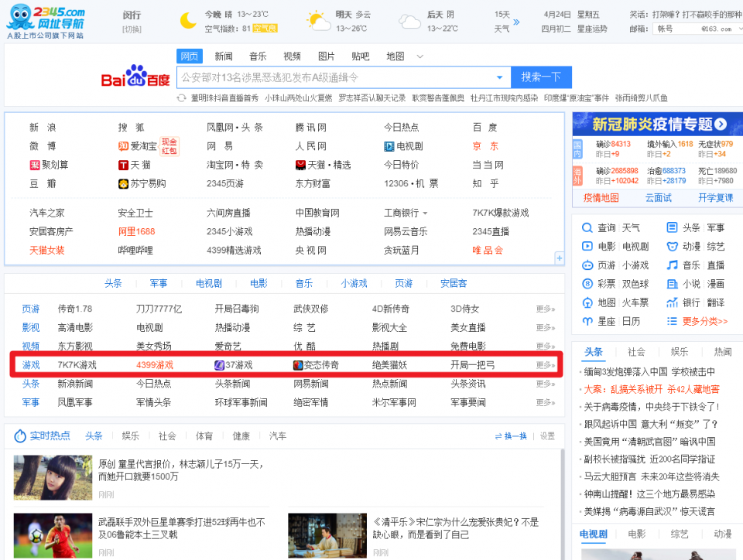The height and width of the screenshot is (560, 743).
Task: Open the 京东 site link
Action: pyautogui.click(x=485, y=146)
